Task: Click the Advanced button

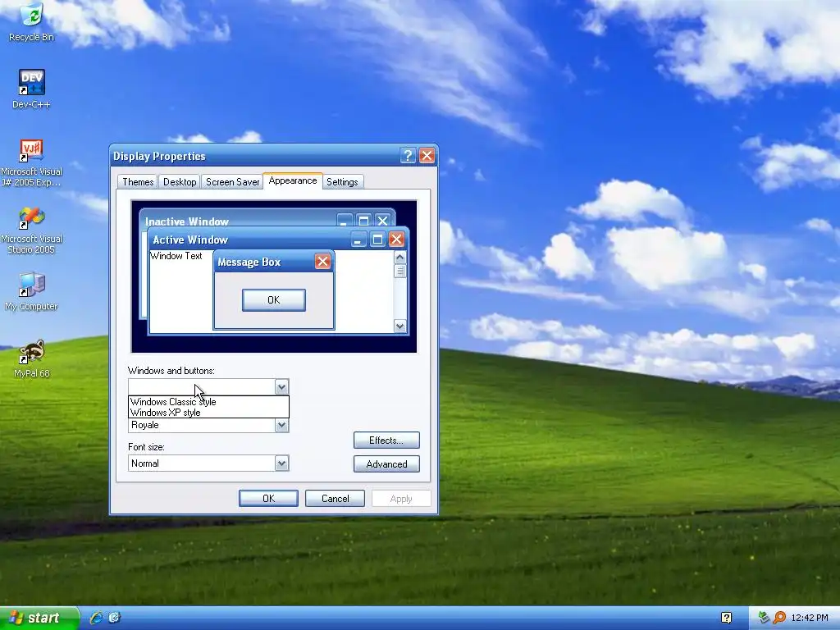Action: coord(386,464)
